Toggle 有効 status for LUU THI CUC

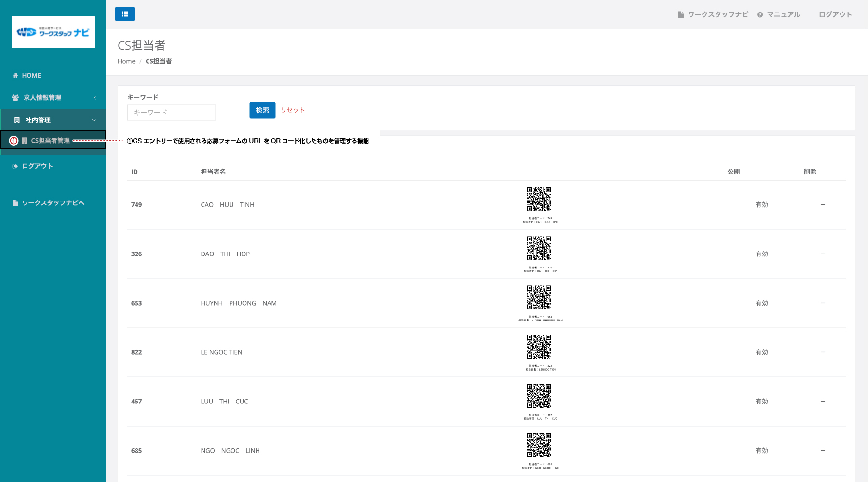click(761, 402)
